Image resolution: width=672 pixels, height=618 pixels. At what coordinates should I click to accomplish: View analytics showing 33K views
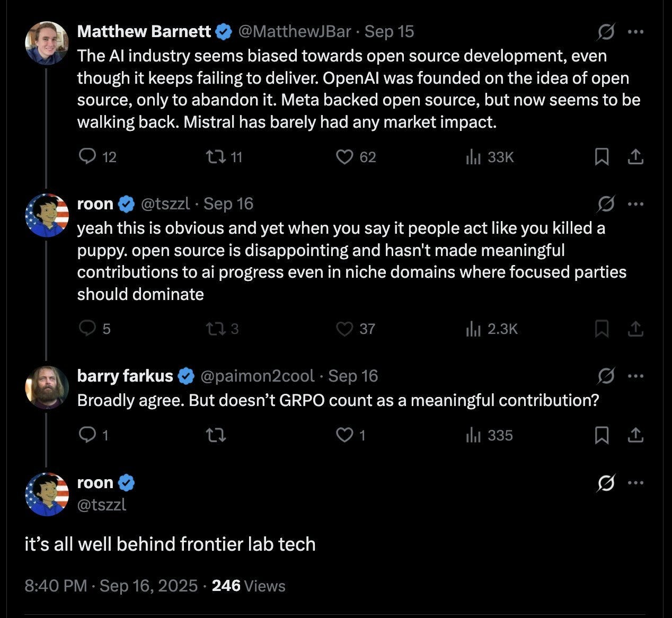point(473,157)
